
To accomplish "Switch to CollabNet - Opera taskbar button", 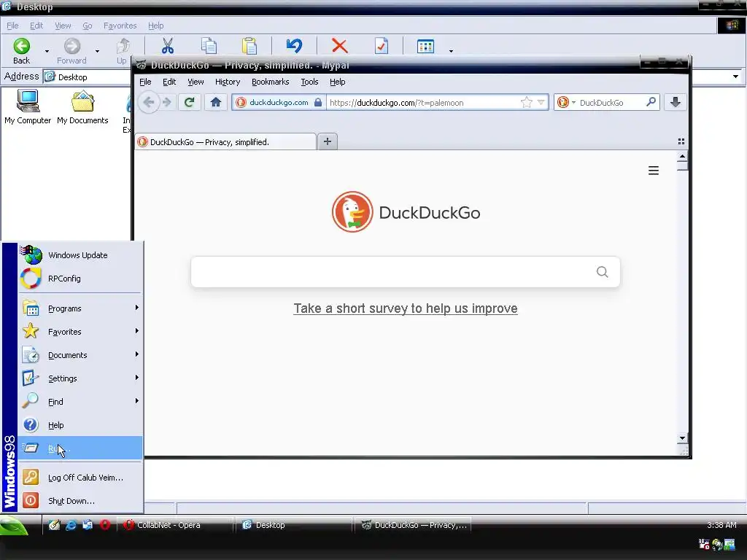I will (x=176, y=525).
